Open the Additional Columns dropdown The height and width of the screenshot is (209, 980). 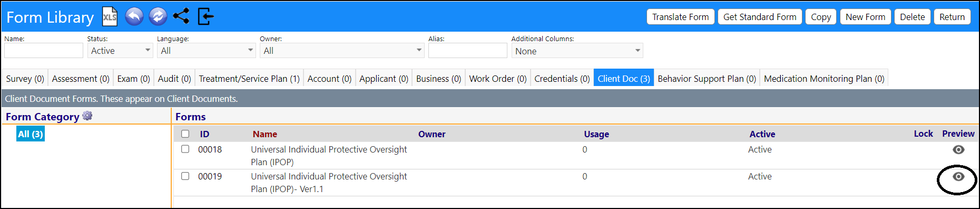[577, 51]
